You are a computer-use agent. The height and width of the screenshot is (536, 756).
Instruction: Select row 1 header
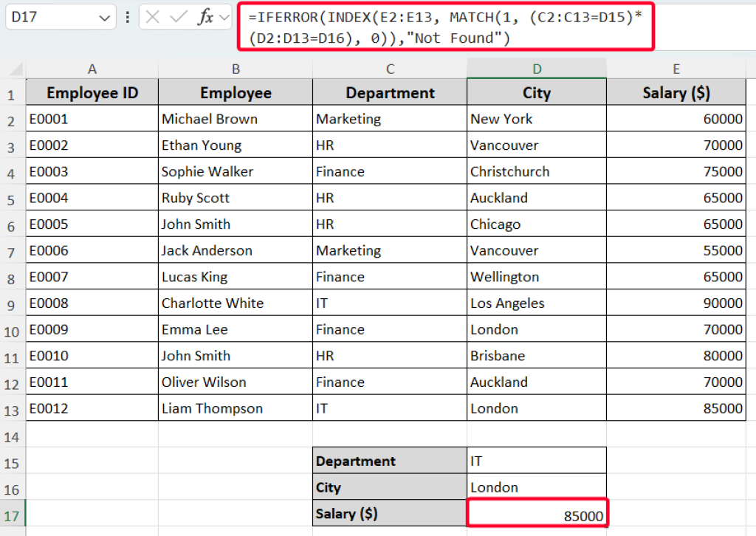[13, 92]
